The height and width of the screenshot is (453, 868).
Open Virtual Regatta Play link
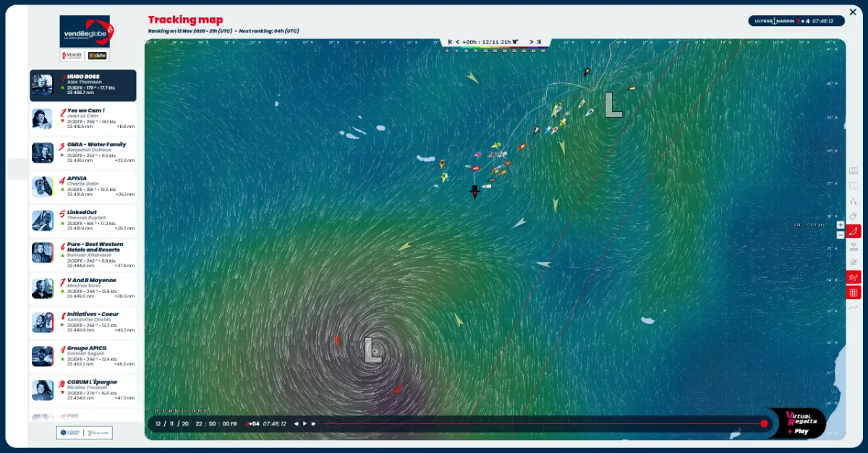coord(800,424)
